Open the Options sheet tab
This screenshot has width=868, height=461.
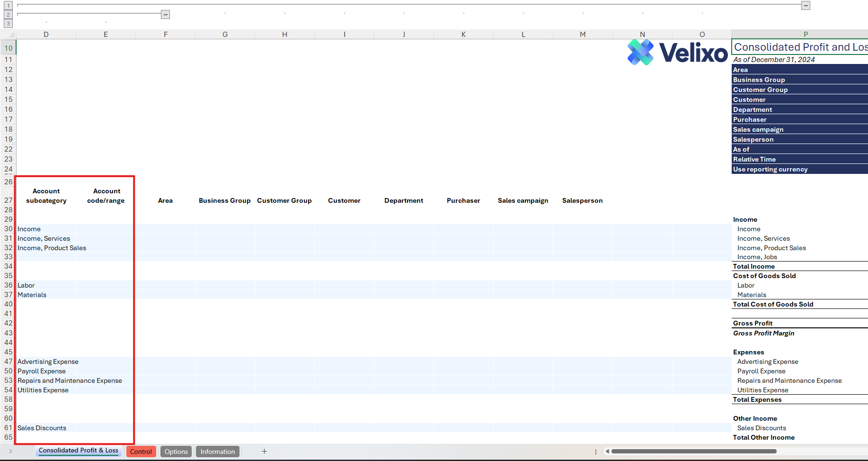tap(176, 452)
